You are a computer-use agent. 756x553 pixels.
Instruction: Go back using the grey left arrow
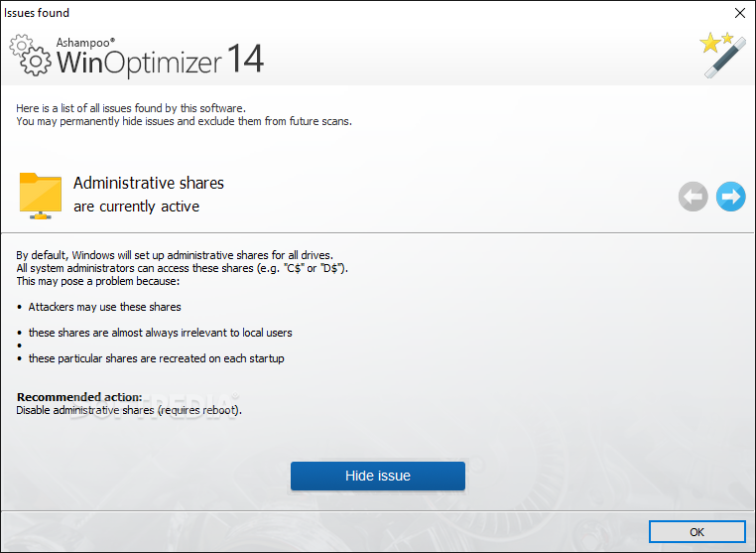point(693,197)
